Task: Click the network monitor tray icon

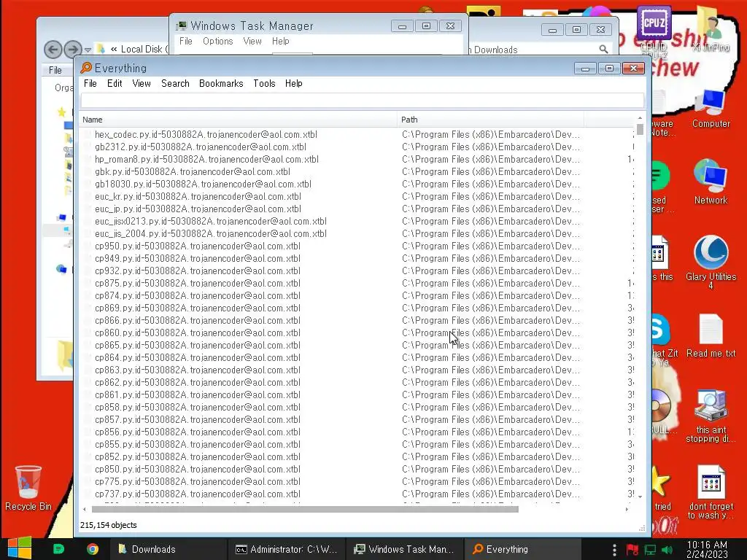Action: click(x=650, y=550)
